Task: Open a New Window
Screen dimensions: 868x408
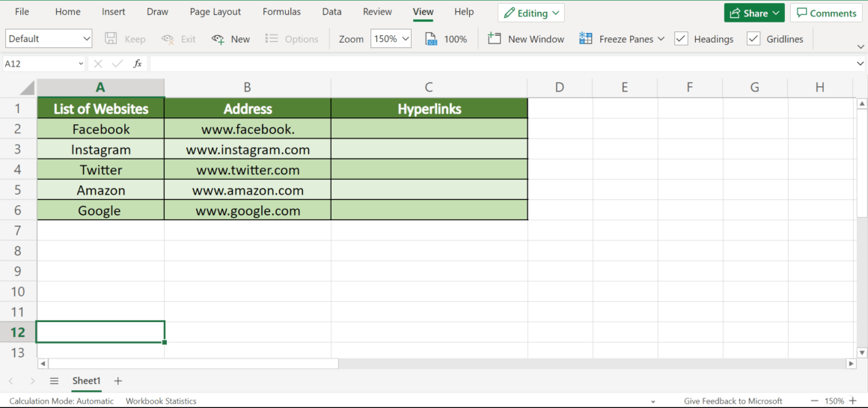Action: tap(525, 39)
